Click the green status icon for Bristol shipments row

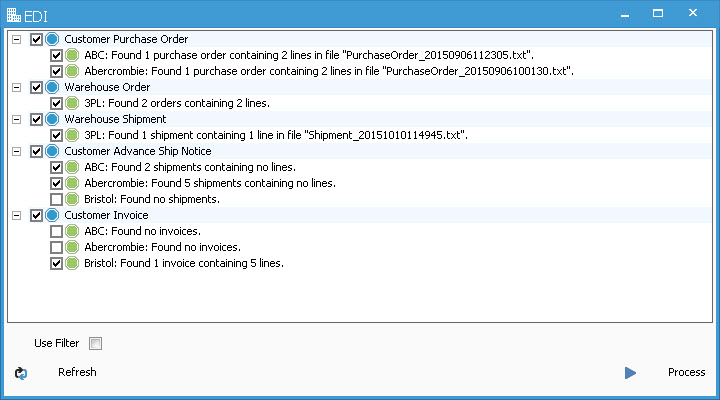point(72,199)
